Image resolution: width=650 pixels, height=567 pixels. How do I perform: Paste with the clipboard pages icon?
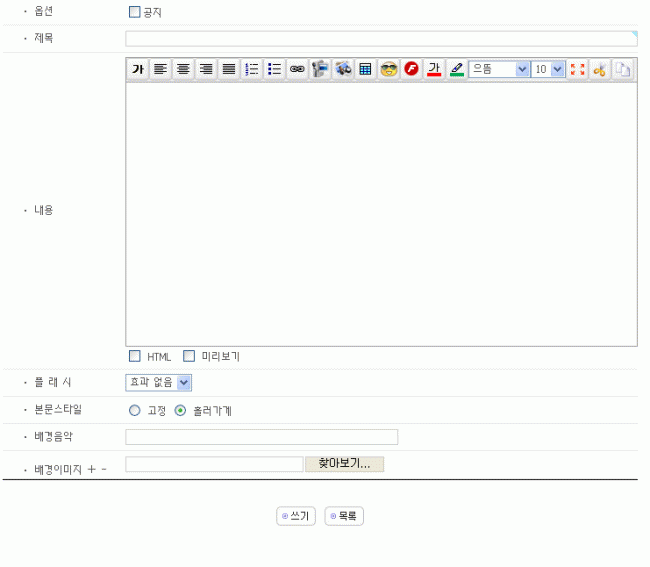click(623, 69)
